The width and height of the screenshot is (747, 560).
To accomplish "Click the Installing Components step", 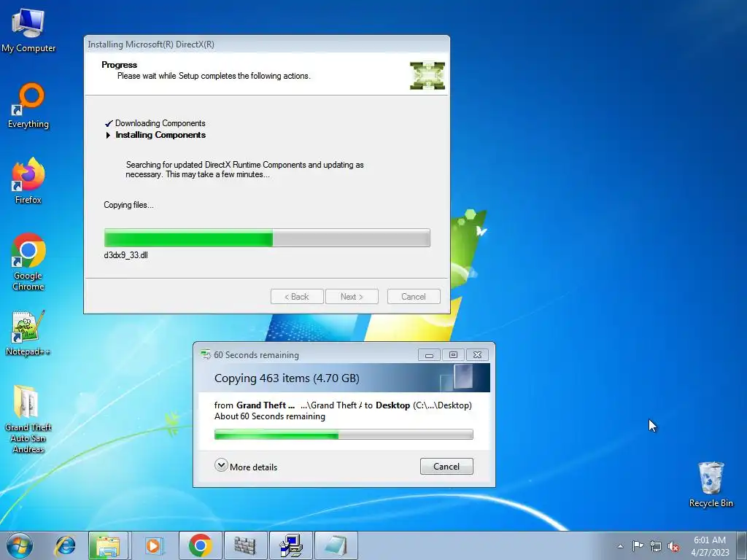I will [160, 135].
